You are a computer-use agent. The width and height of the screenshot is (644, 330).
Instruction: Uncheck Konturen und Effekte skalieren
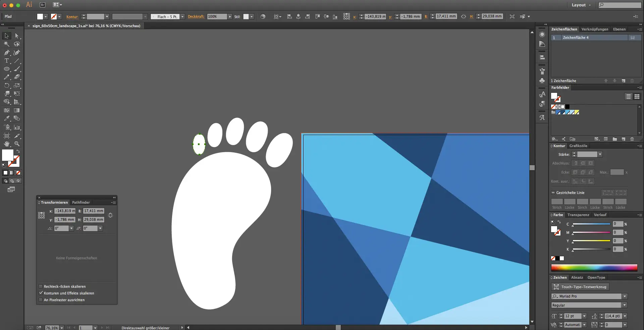(41, 293)
